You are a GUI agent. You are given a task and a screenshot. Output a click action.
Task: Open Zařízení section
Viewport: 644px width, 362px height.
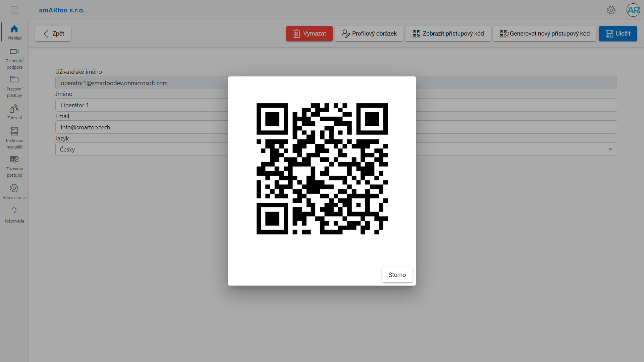pyautogui.click(x=14, y=112)
